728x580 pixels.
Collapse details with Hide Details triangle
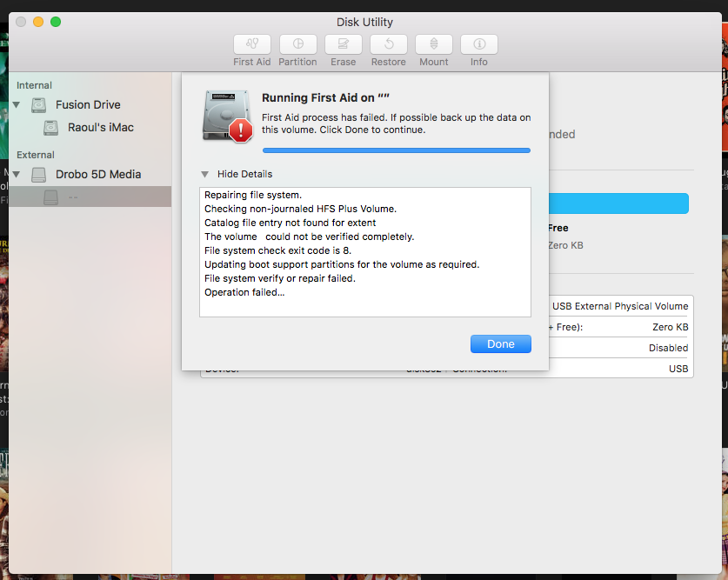pos(205,174)
